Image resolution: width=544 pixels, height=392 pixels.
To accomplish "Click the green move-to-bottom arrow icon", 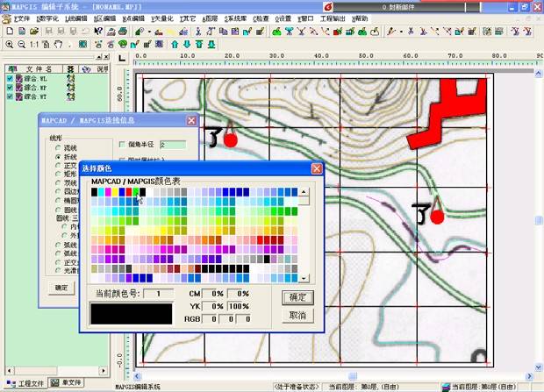I will click(x=211, y=45).
